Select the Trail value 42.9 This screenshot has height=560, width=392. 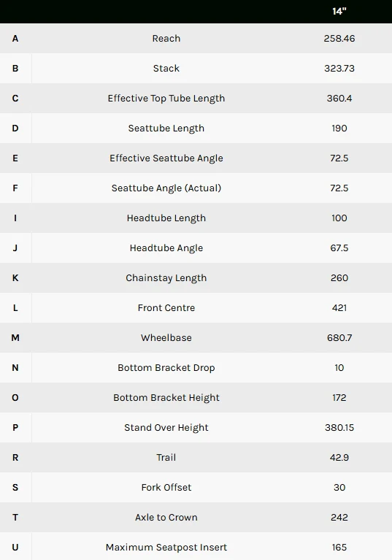tap(339, 458)
